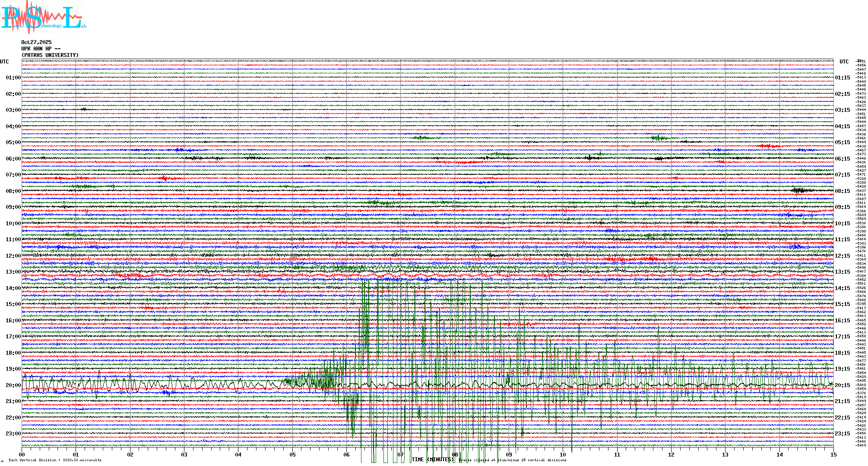Click the left UTC axis label

[4, 62]
